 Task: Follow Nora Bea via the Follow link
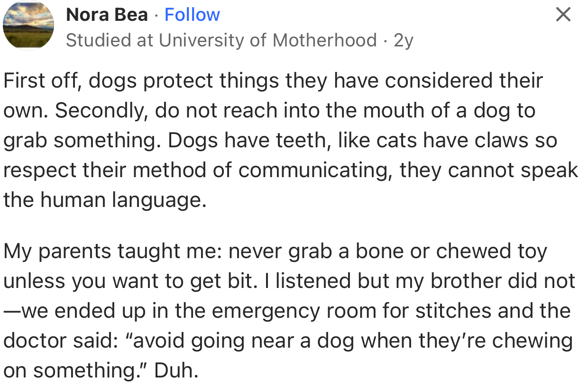[x=192, y=14]
